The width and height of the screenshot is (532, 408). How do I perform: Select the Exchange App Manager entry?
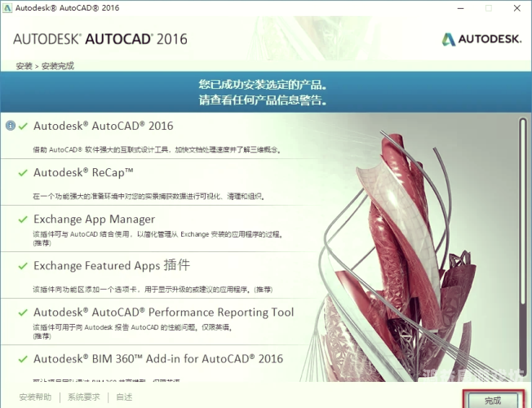(94, 220)
